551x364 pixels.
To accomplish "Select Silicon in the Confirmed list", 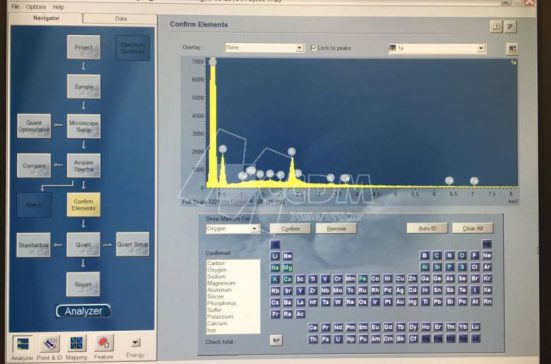I will pyautogui.click(x=215, y=297).
